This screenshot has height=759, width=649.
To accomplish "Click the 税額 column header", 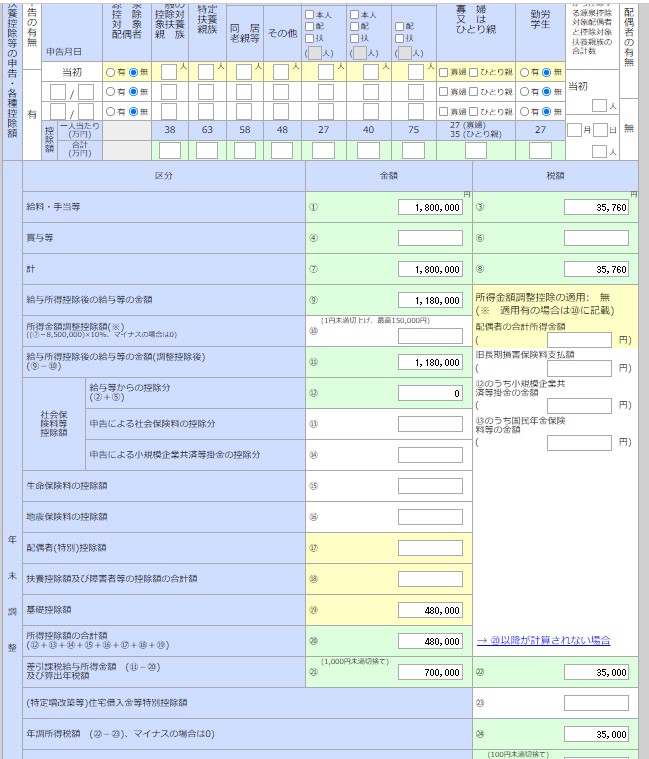I will pyautogui.click(x=555, y=176).
